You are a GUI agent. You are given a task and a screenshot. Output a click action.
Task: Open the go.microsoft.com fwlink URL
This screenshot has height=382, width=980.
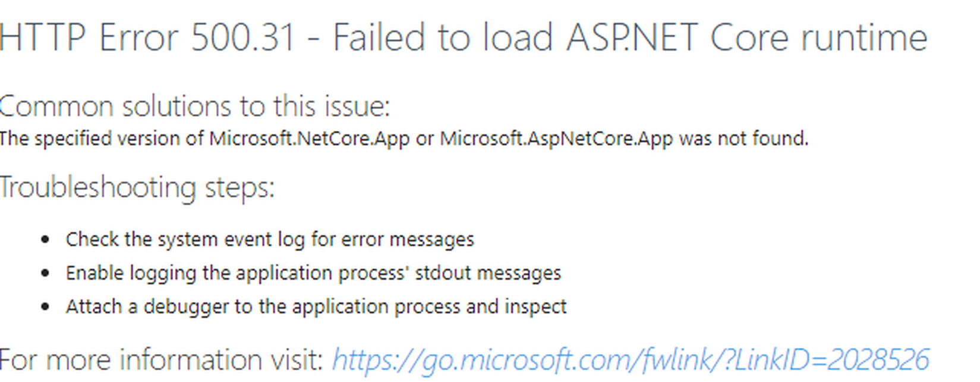pyautogui.click(x=630, y=360)
